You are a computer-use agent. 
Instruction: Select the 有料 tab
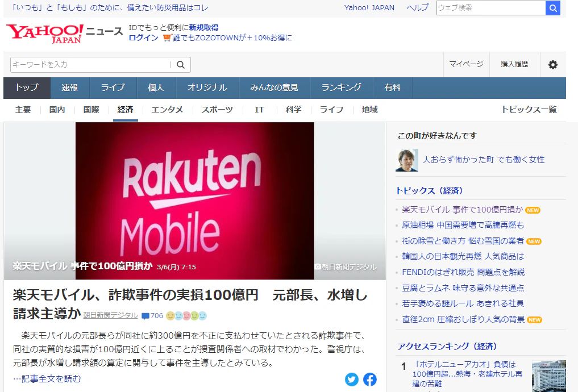coord(392,87)
